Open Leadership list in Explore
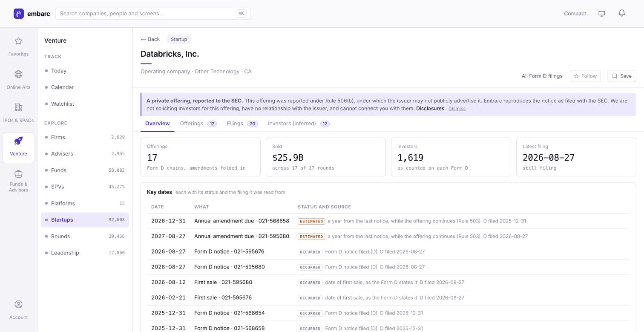The height and width of the screenshot is (332, 644). [85, 253]
